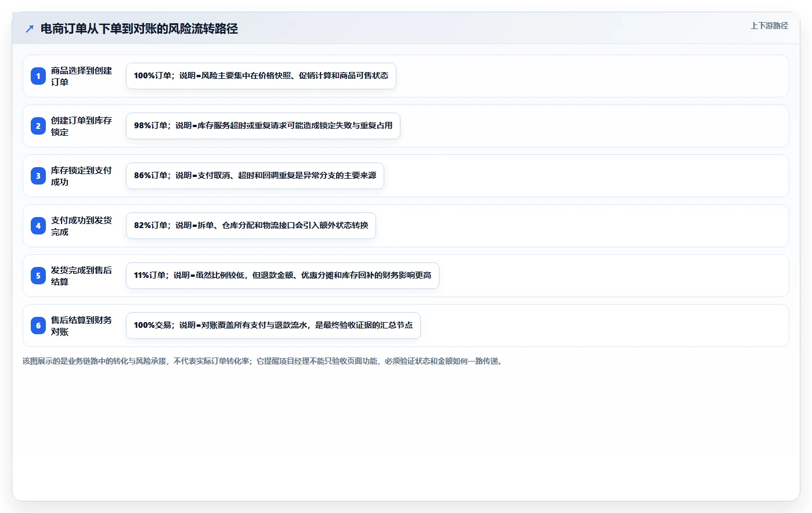Select the 库存锁定到支付成功 step label

pos(81,176)
